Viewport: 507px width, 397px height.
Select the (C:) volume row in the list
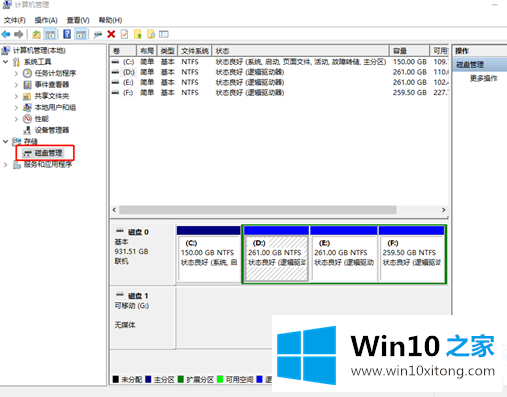[279, 62]
